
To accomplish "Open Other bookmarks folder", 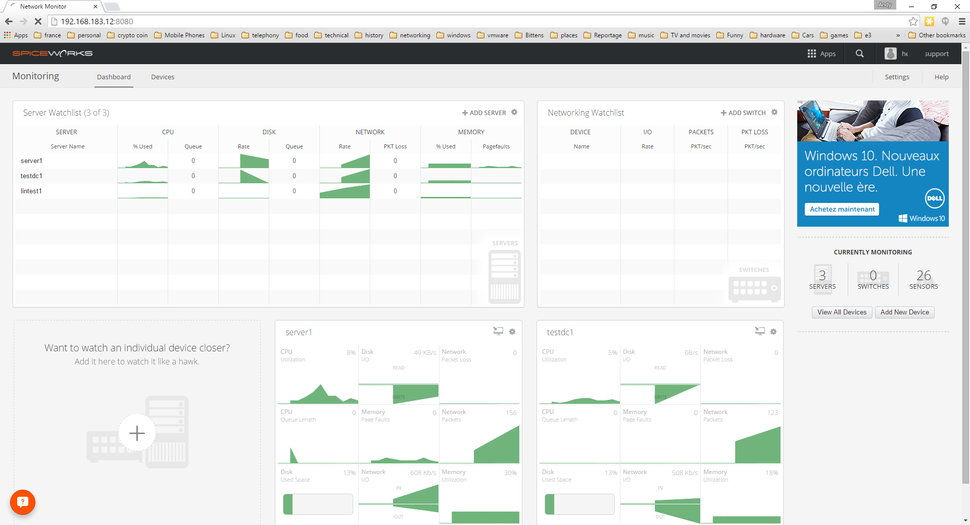I will [936, 35].
